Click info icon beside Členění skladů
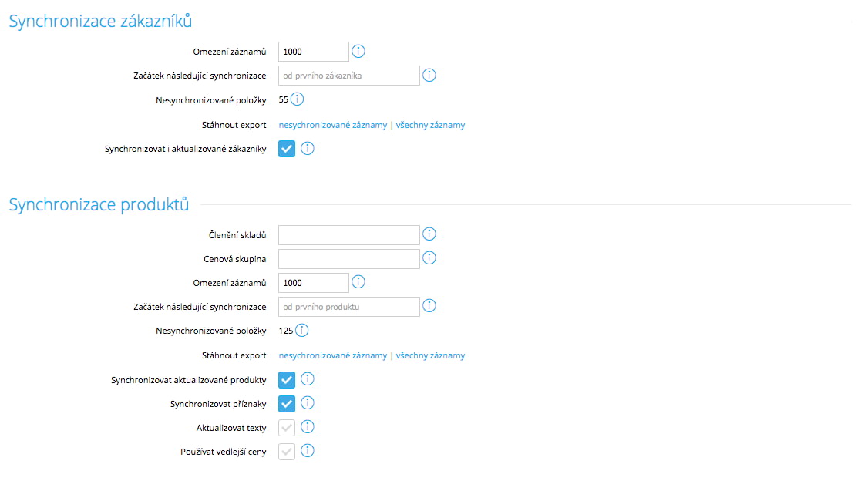 [429, 234]
